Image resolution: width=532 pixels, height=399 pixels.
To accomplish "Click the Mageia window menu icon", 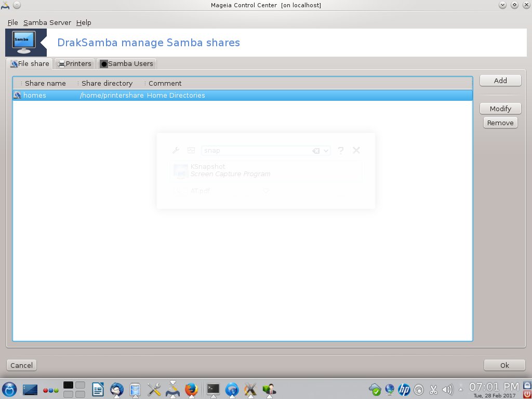I will [5, 5].
